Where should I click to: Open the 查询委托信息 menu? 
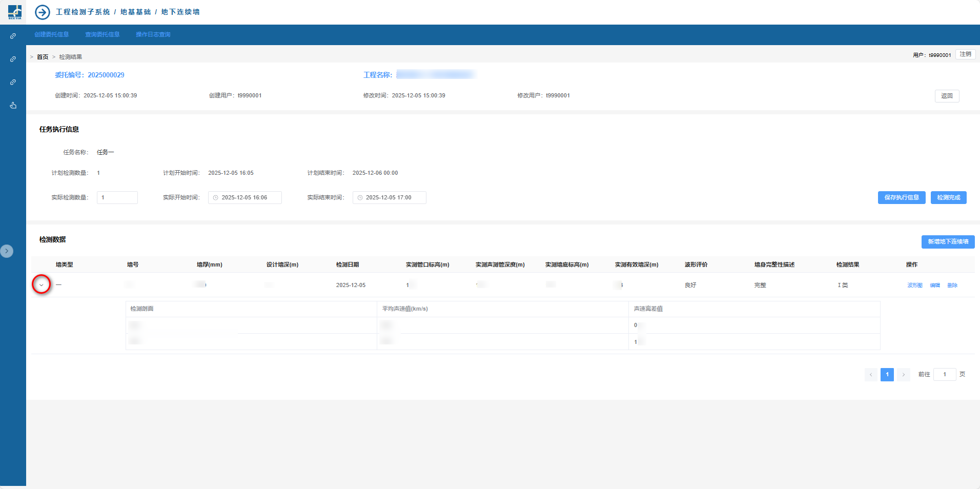click(102, 34)
